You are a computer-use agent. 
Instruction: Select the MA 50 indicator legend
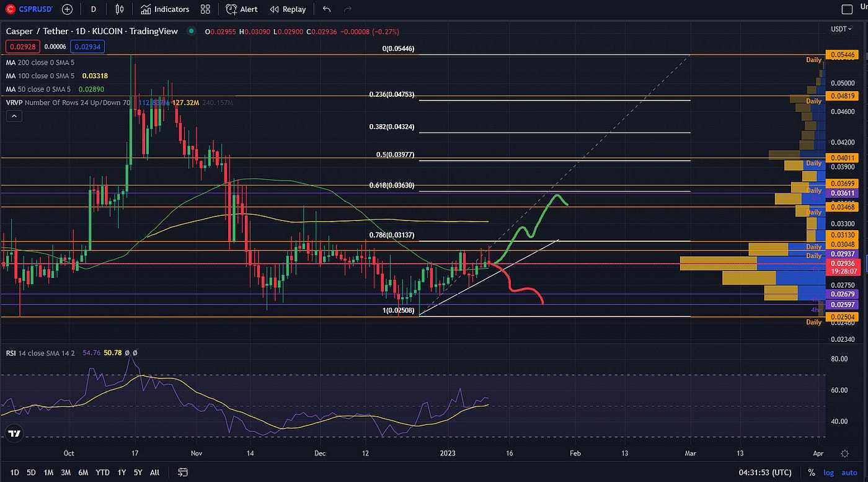(x=38, y=89)
